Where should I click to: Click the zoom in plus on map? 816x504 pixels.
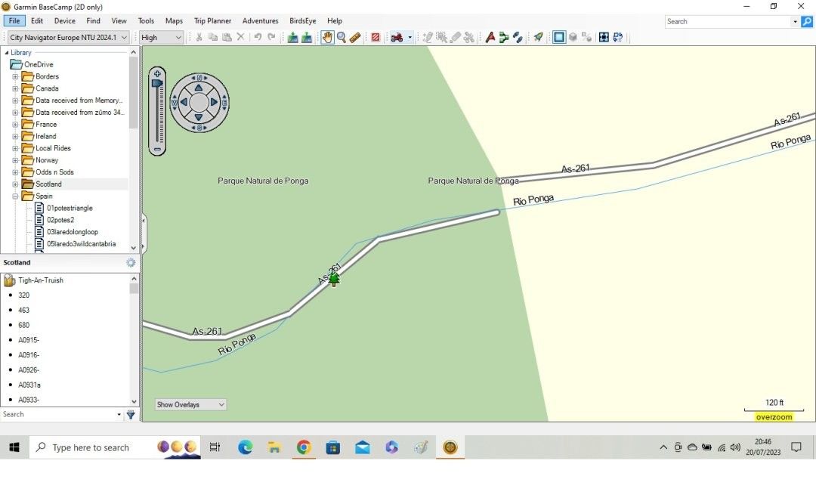pos(157,74)
